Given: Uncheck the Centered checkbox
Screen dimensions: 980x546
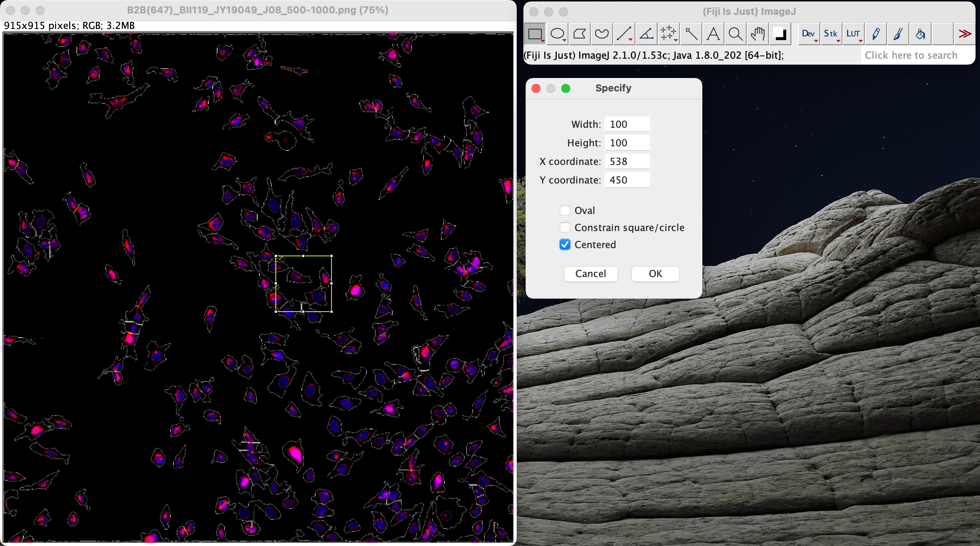Looking at the screenshot, I should (565, 244).
